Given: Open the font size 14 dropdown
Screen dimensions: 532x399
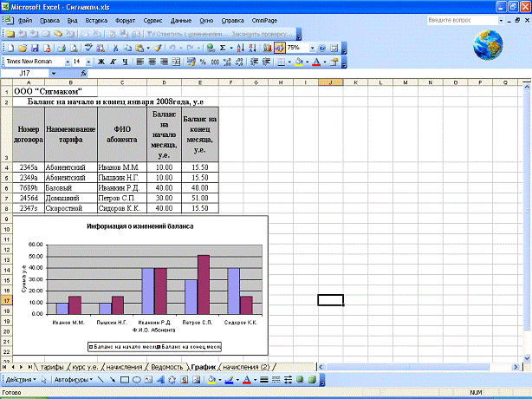Looking at the screenshot, I should tap(88, 62).
